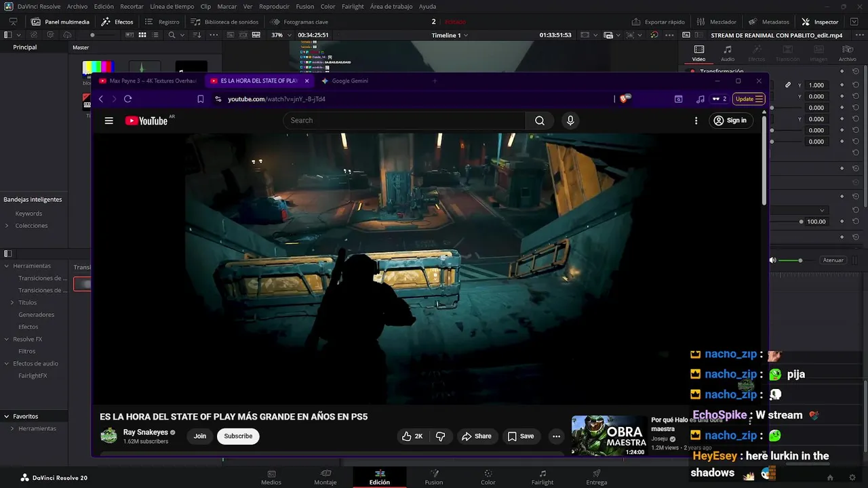
Task: Select FairlightFX in effects tree
Action: pyautogui.click(x=33, y=375)
